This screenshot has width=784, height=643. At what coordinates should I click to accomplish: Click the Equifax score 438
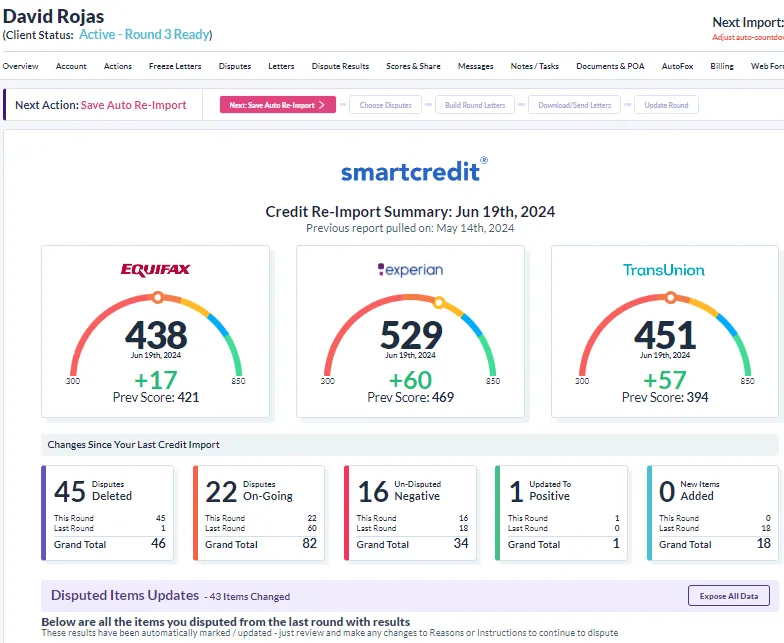point(156,335)
